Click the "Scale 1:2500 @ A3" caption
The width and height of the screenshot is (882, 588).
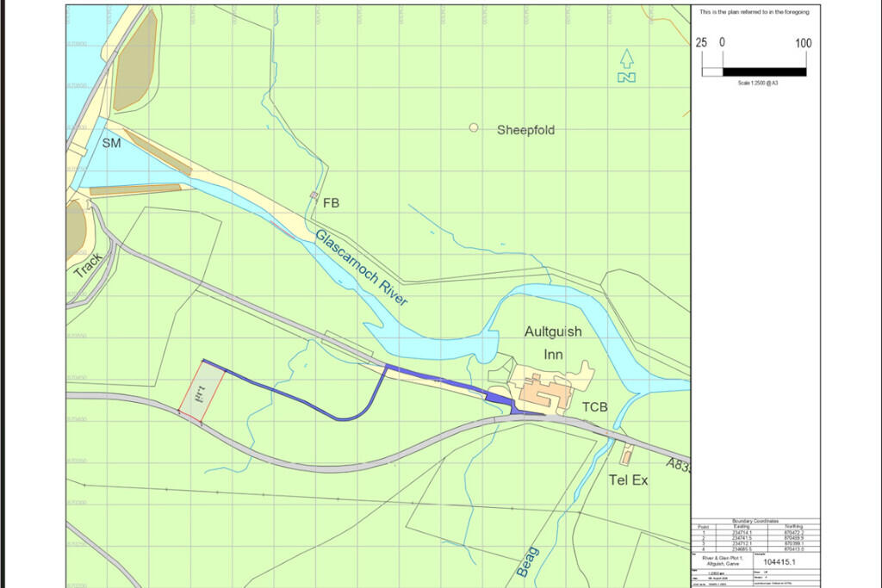(x=758, y=83)
